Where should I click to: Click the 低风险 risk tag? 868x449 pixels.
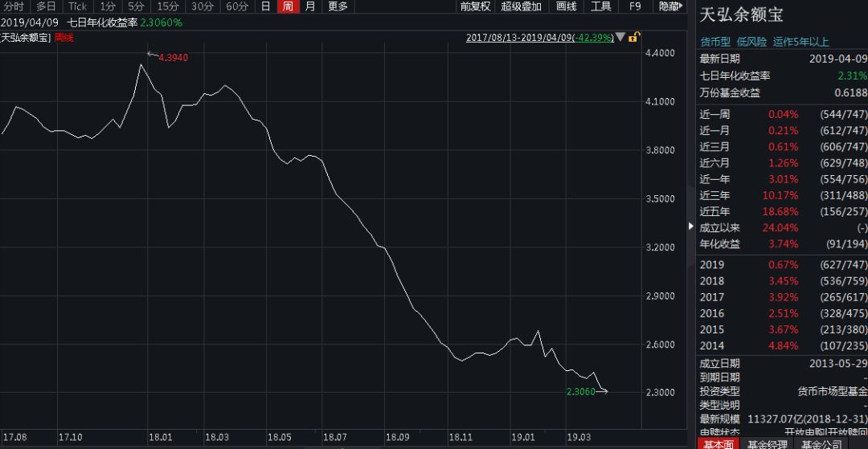tap(751, 42)
